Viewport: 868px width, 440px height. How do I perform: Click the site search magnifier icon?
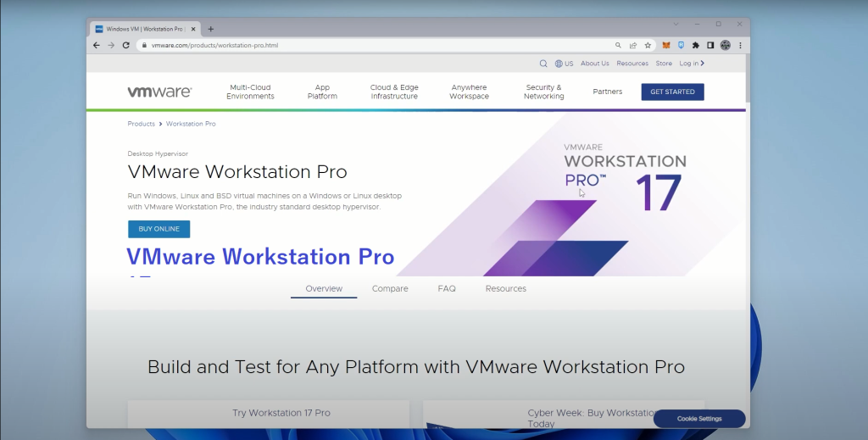(543, 64)
